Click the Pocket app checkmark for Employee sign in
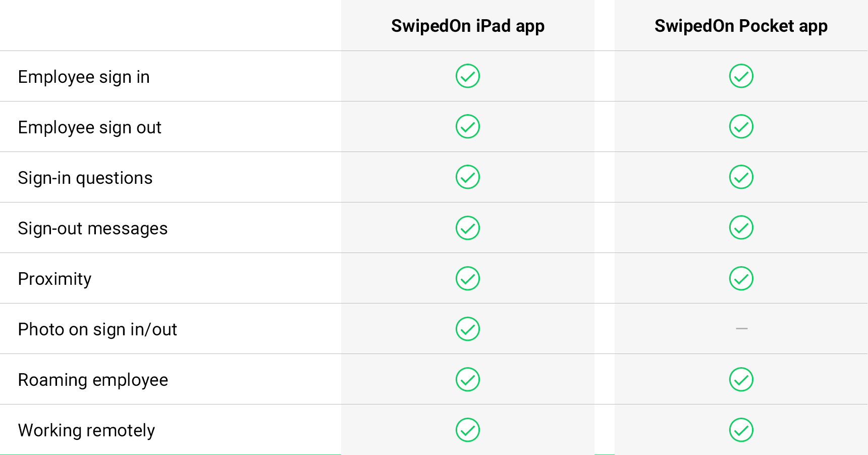 (741, 76)
